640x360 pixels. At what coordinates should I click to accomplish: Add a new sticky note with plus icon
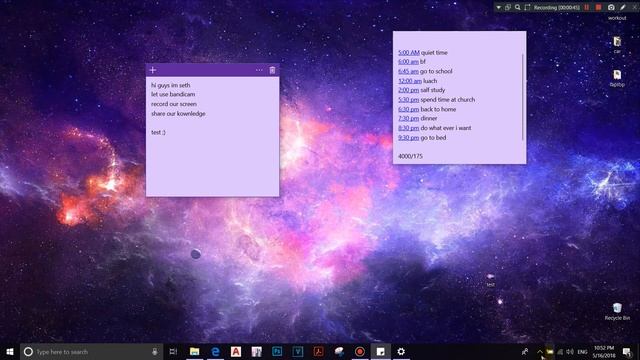[153, 70]
